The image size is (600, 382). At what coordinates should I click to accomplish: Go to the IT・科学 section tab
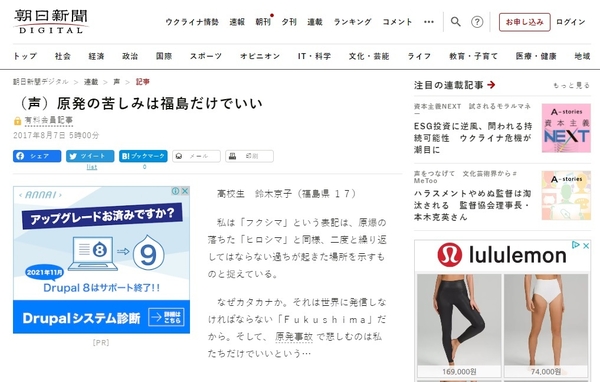click(314, 56)
